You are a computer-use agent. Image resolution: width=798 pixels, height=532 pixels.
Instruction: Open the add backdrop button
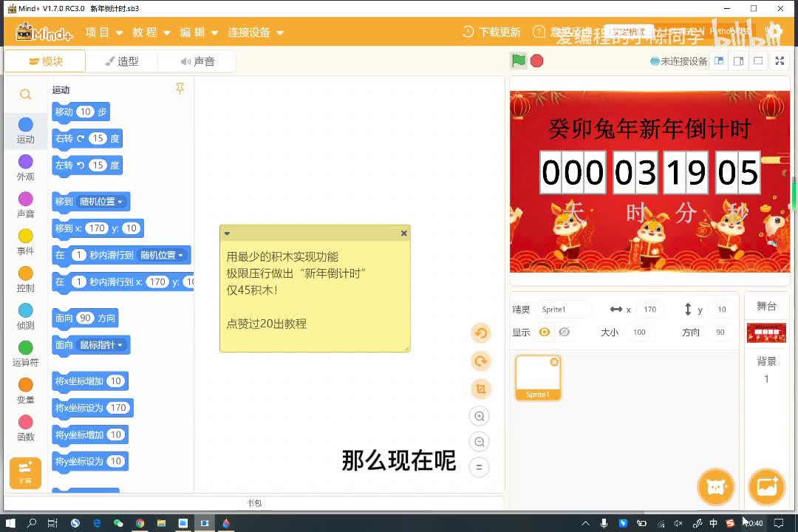[x=766, y=487]
